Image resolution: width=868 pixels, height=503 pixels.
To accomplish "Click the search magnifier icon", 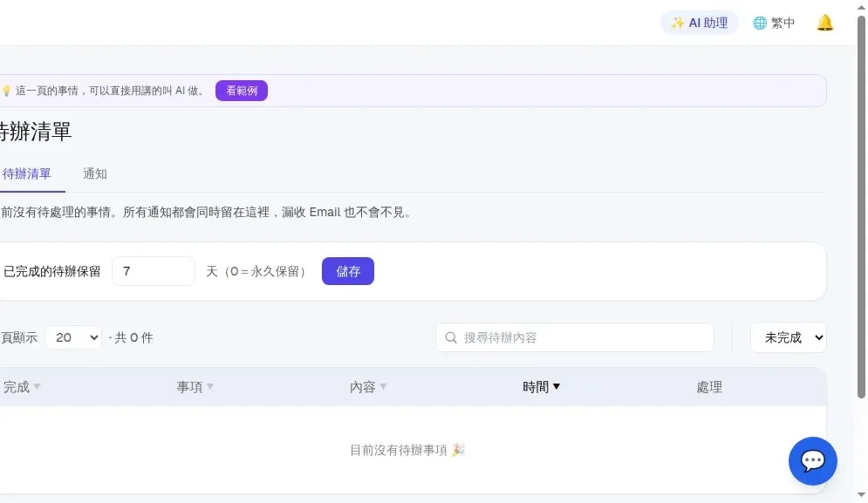I will click(x=451, y=337).
